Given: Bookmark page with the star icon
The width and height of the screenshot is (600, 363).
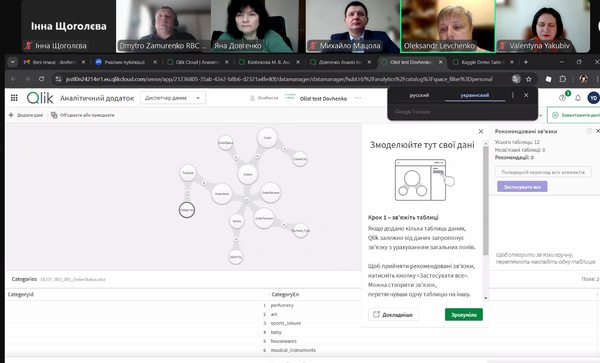Looking at the screenshot, I should coord(529,79).
